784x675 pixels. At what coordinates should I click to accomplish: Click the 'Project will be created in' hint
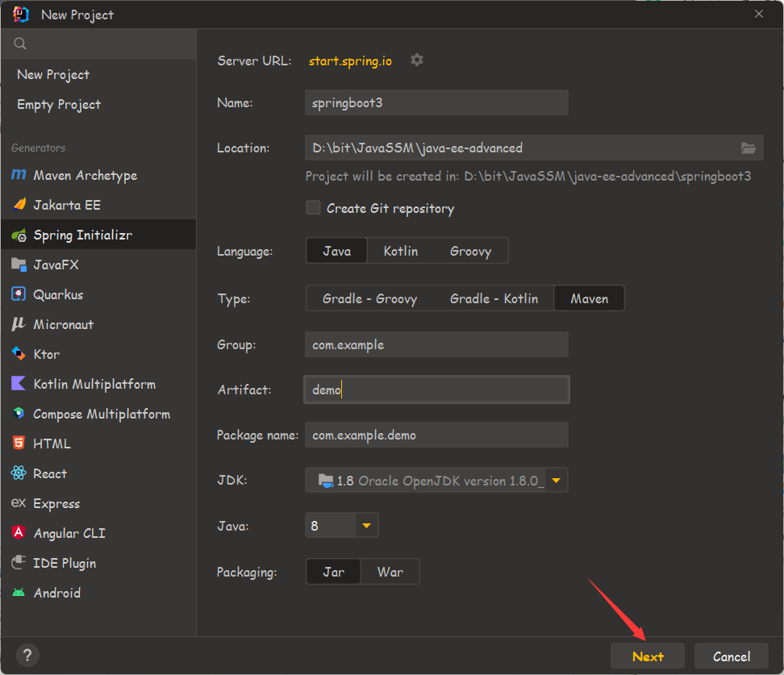528,176
